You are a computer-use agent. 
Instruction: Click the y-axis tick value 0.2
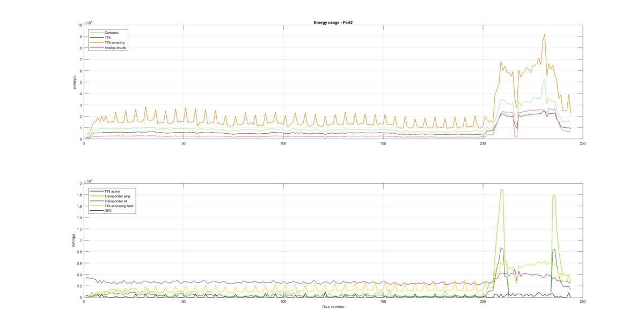(79, 286)
